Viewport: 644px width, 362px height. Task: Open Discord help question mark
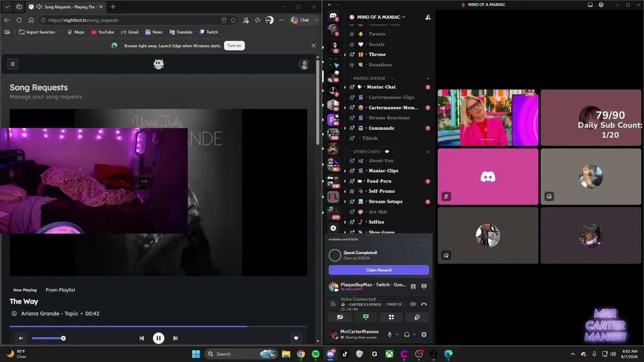601,5
